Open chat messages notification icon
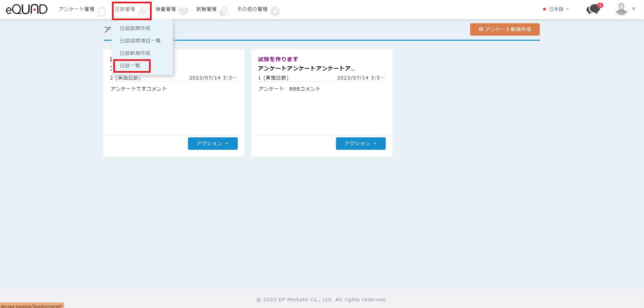This screenshot has width=644, height=308. pyautogui.click(x=594, y=9)
